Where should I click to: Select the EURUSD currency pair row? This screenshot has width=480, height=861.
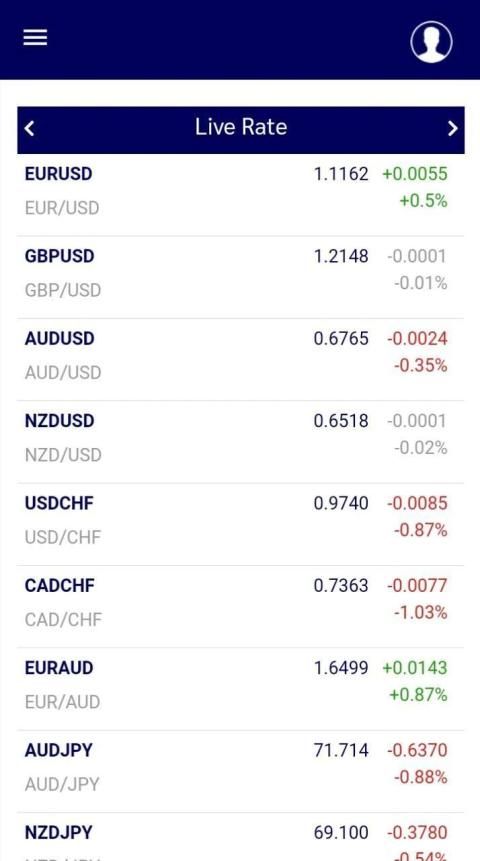(x=241, y=195)
